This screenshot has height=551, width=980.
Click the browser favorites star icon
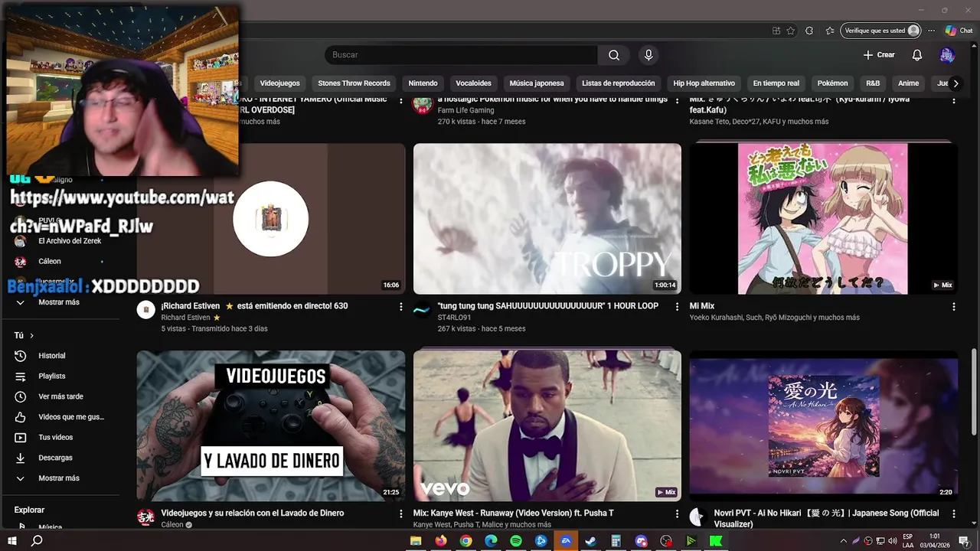(x=791, y=31)
